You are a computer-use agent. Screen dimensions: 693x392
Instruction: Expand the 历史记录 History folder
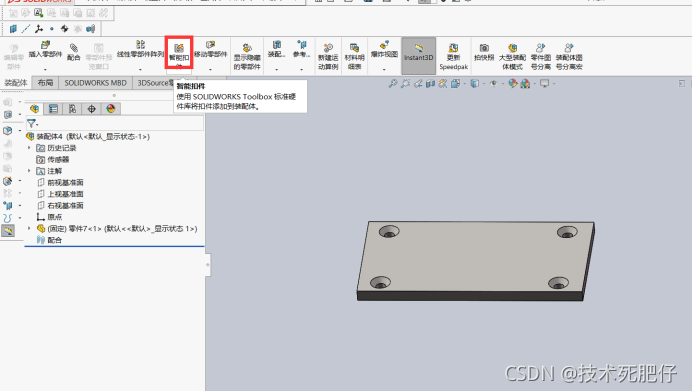click(30, 148)
